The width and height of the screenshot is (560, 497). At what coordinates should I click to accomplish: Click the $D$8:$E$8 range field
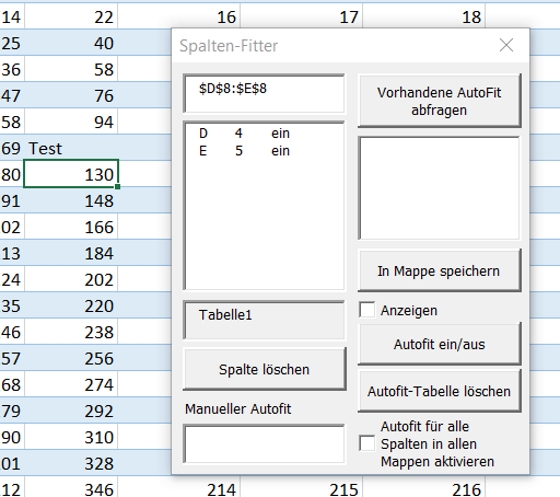264,94
